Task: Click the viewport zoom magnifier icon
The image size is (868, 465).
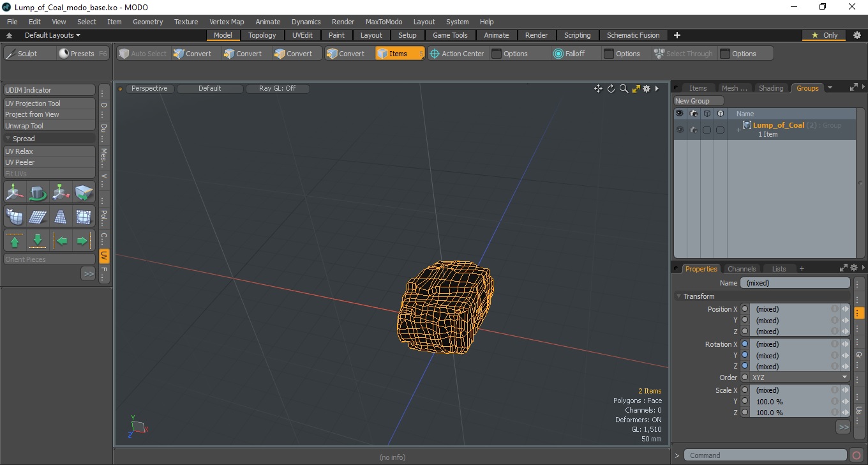Action: coord(624,89)
